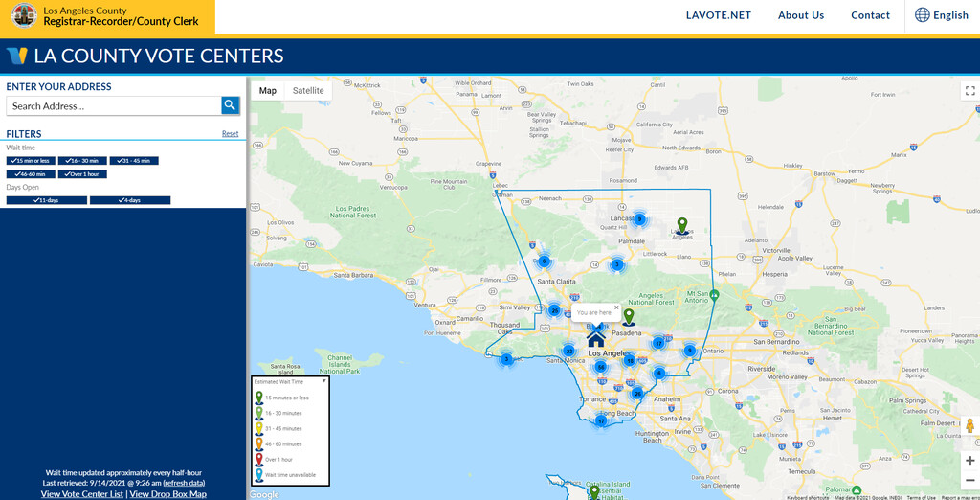This screenshot has height=500, width=980.
Task: Close the 'You are here' popup
Action: click(x=616, y=307)
